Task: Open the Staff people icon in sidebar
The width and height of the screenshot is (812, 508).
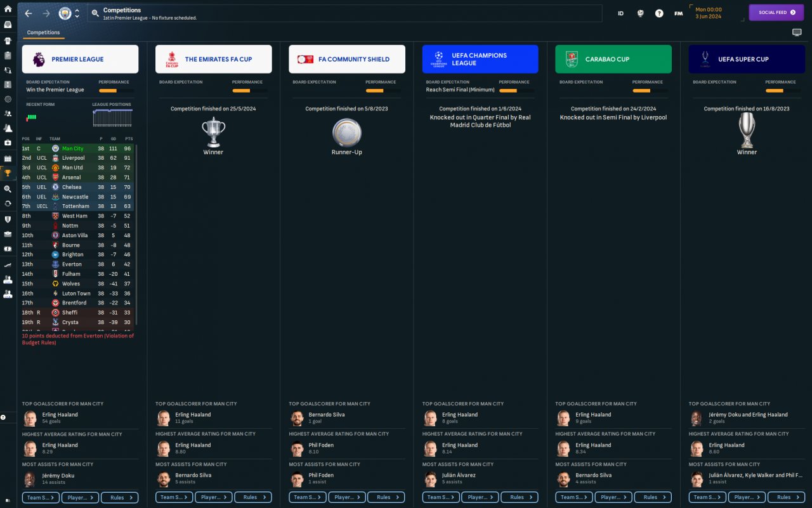Action: coord(8,114)
